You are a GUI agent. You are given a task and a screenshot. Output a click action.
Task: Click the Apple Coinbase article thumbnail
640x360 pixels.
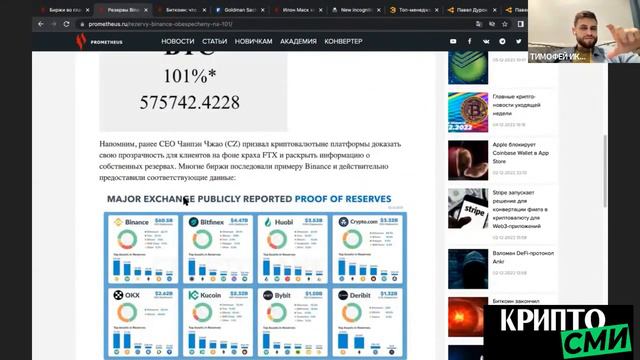[x=468, y=160]
